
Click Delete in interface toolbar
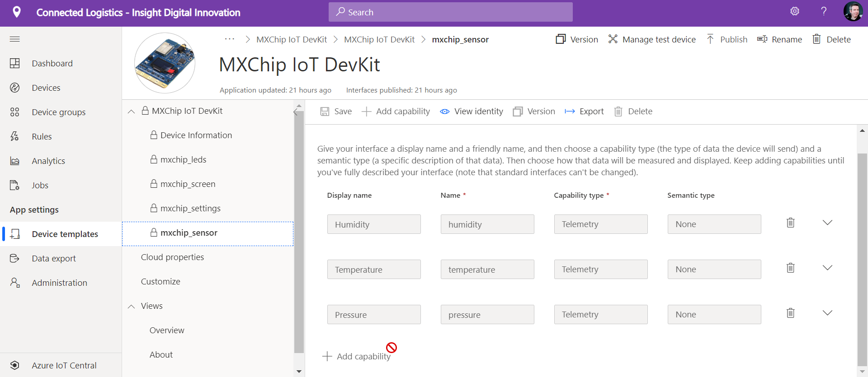click(x=633, y=112)
